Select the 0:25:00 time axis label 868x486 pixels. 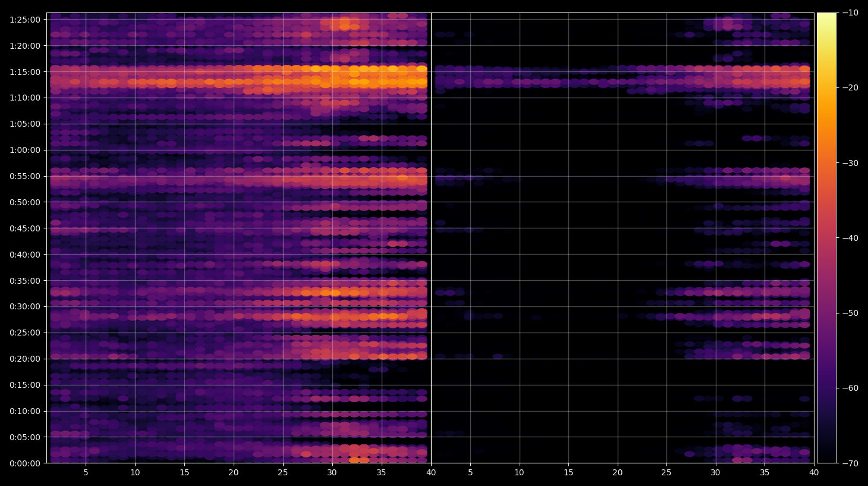pyautogui.click(x=25, y=333)
